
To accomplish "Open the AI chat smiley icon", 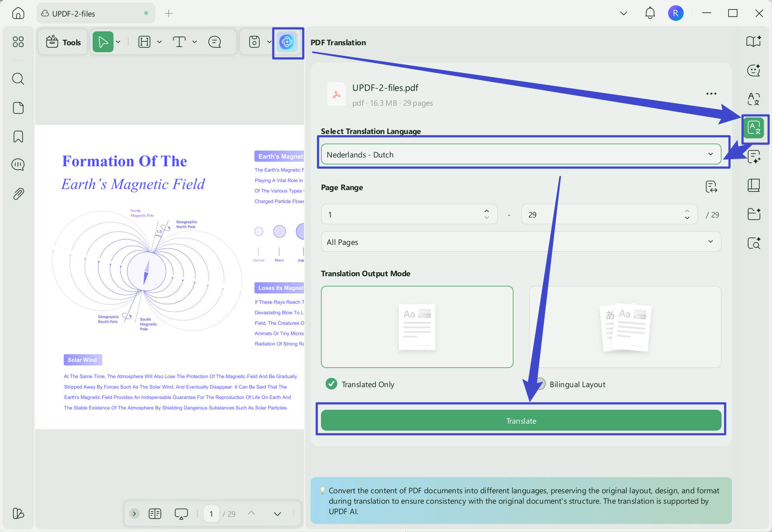I will 754,70.
